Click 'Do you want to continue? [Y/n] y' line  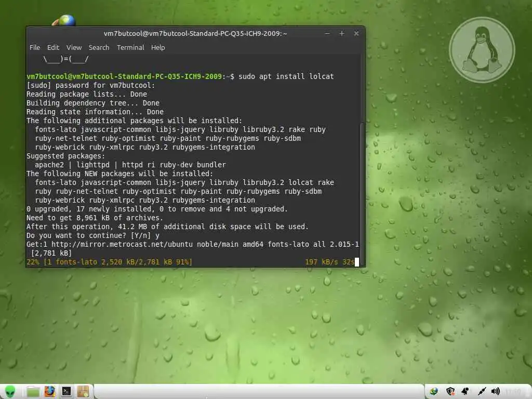(x=93, y=235)
